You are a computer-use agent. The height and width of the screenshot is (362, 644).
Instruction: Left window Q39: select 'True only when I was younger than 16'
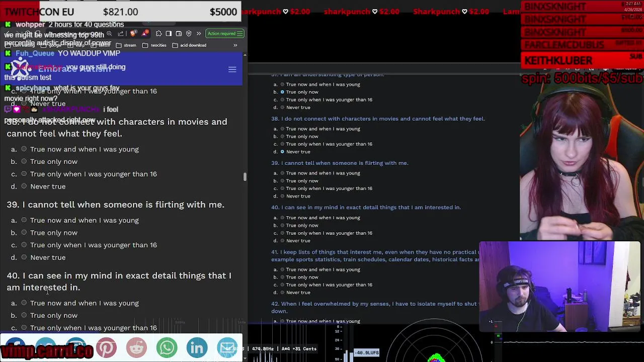click(x=24, y=245)
